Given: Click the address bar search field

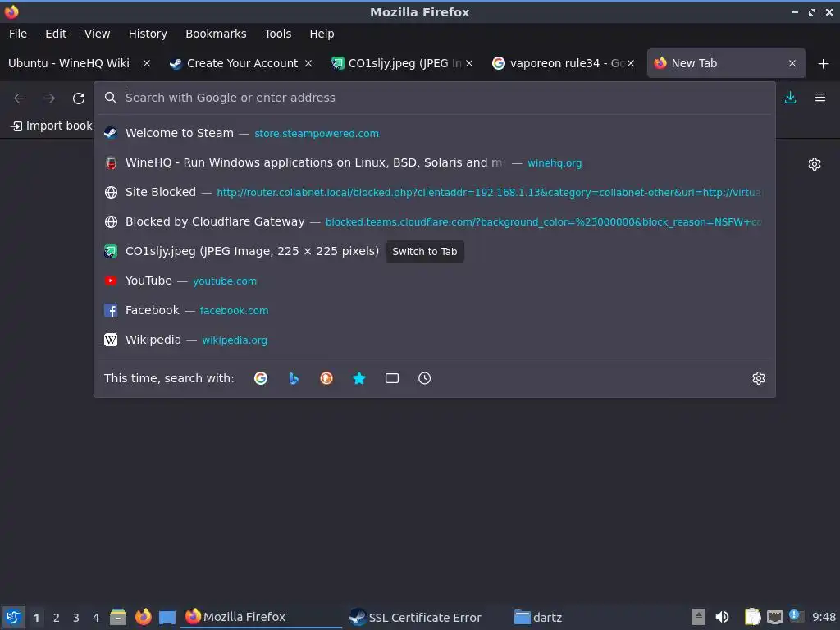Looking at the screenshot, I should pos(434,98).
